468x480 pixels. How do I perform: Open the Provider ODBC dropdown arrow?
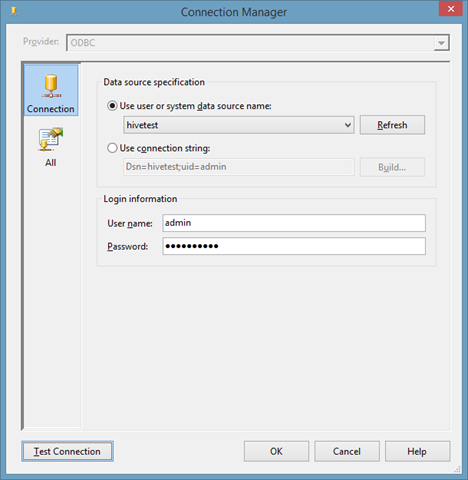[x=441, y=43]
